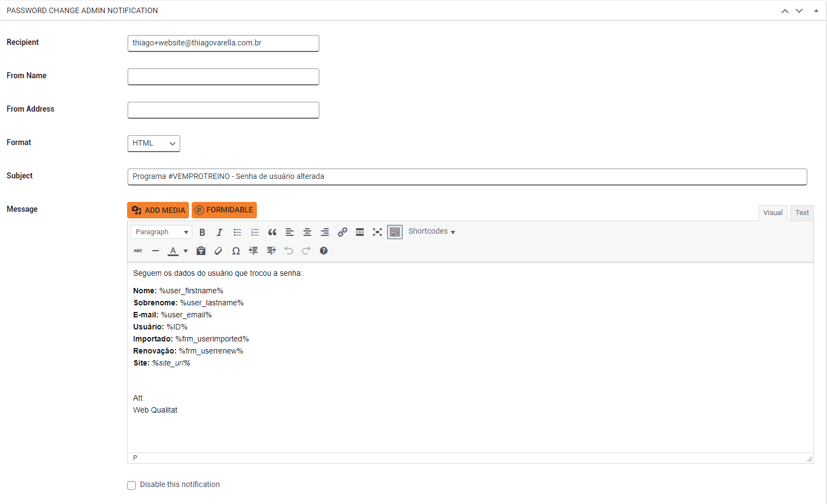Image resolution: width=827 pixels, height=504 pixels.
Task: Focus the From Address field
Action: [x=223, y=110]
